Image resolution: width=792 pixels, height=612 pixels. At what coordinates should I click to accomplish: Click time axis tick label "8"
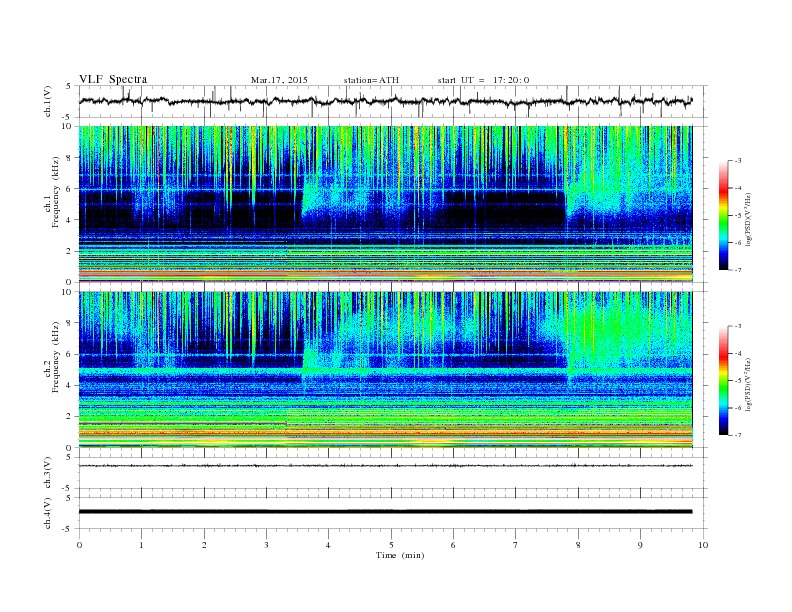tap(578, 545)
